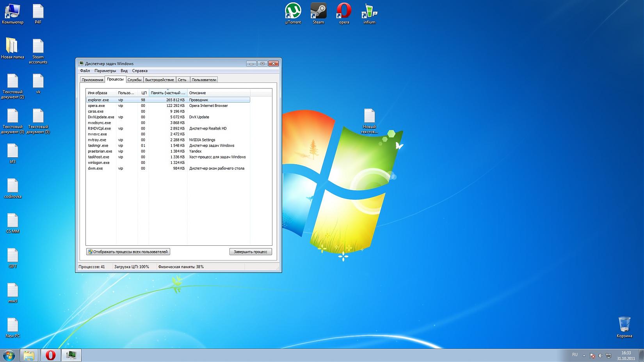Click the Windows Start button
The image size is (644, 362).
(x=9, y=355)
